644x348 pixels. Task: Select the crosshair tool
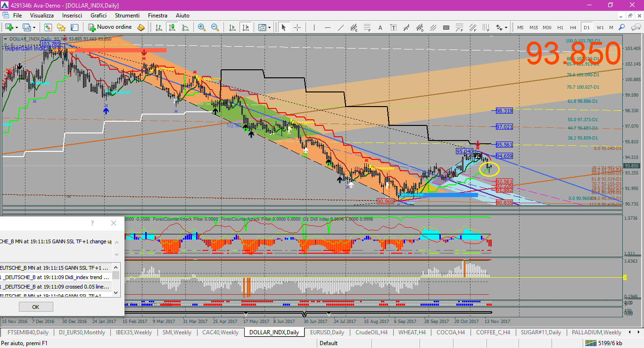click(x=297, y=27)
